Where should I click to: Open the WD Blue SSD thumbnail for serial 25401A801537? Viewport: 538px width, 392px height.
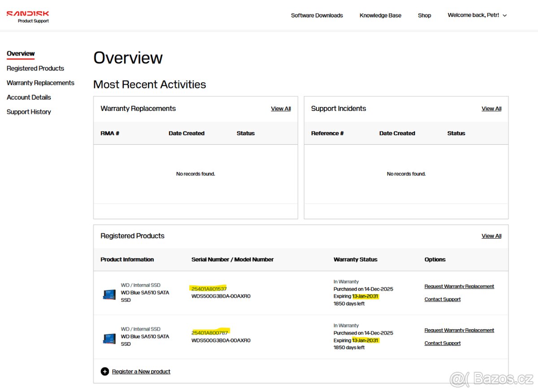tap(109, 295)
